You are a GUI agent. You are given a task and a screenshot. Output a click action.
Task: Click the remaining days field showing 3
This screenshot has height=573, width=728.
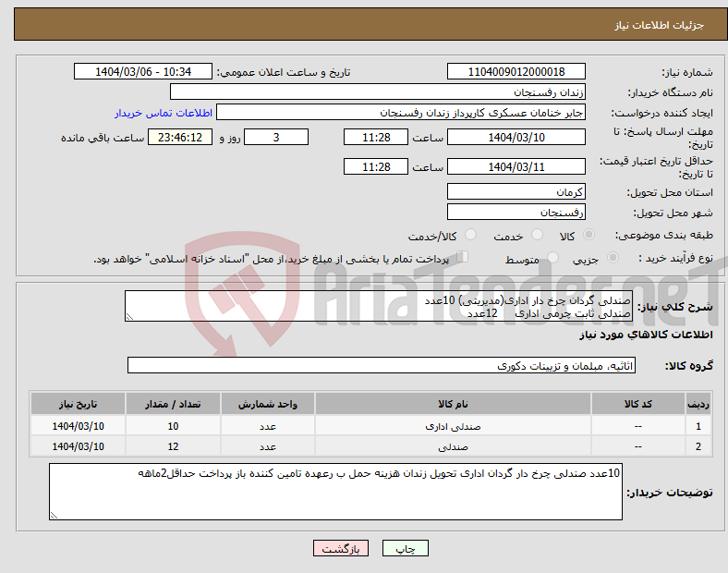coord(276,138)
